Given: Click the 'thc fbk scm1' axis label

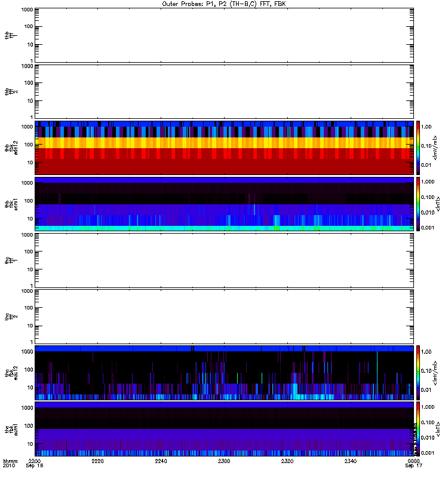Looking at the screenshot, I should point(11,429).
